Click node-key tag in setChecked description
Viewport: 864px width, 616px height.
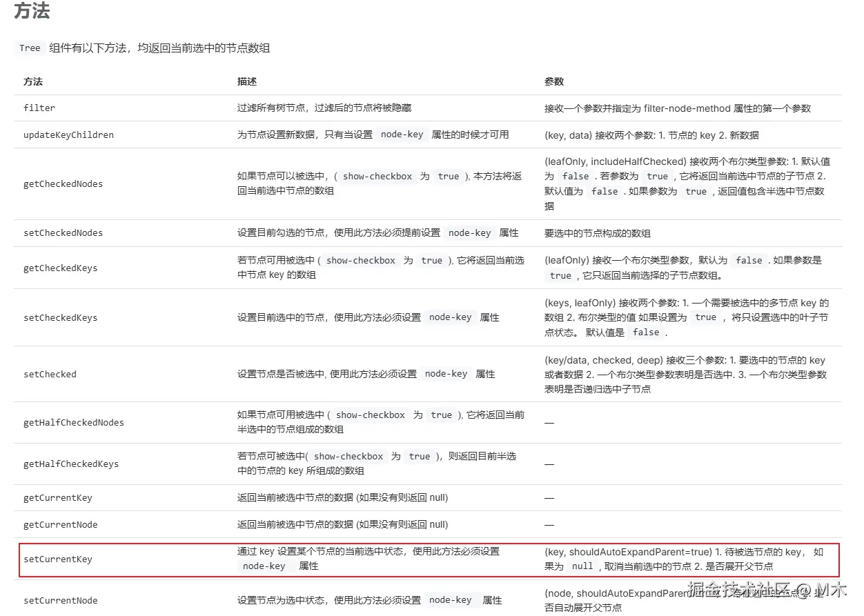pos(446,374)
